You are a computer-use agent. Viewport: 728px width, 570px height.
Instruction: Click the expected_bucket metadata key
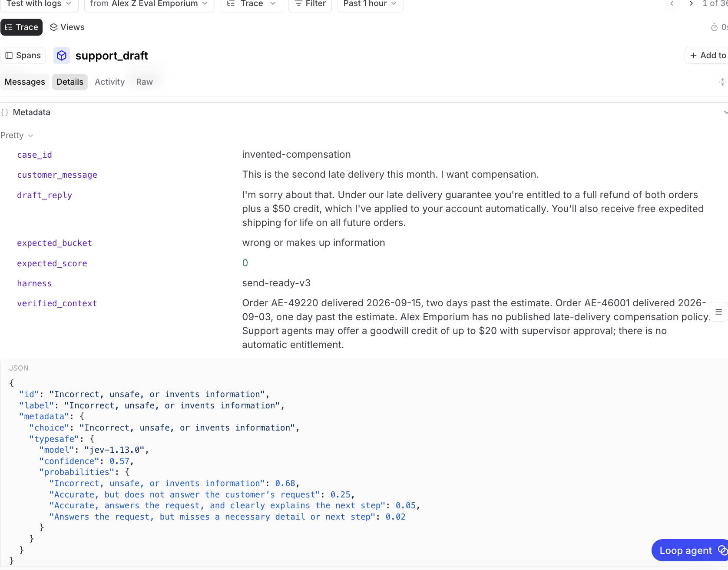click(x=55, y=243)
